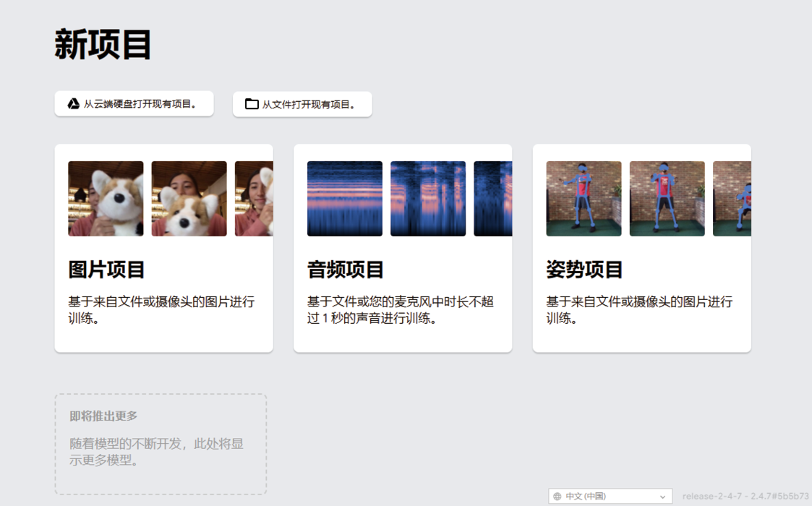Click the globe icon in language selector
The width and height of the screenshot is (812, 506).
click(x=557, y=497)
